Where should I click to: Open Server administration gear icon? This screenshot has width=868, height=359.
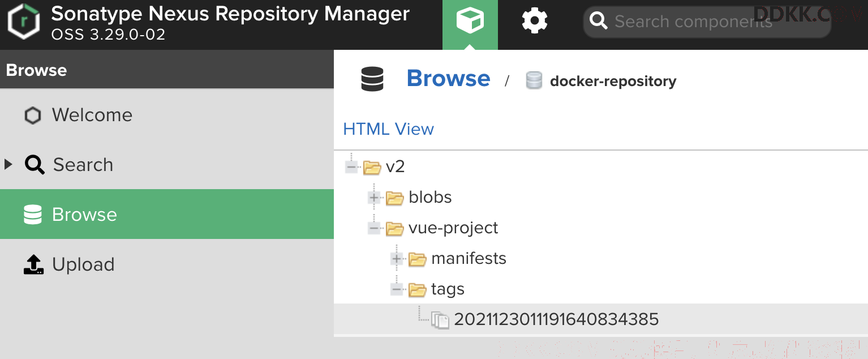534,22
